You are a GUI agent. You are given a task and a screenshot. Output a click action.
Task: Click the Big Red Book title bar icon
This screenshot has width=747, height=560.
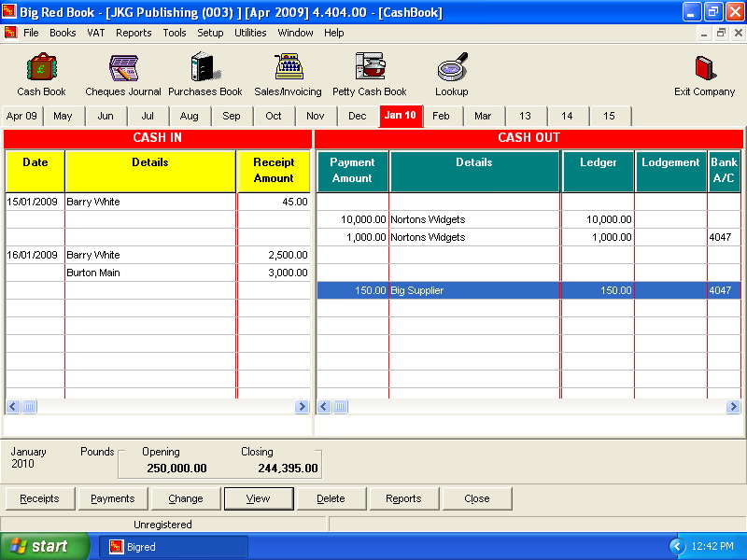click(x=9, y=11)
